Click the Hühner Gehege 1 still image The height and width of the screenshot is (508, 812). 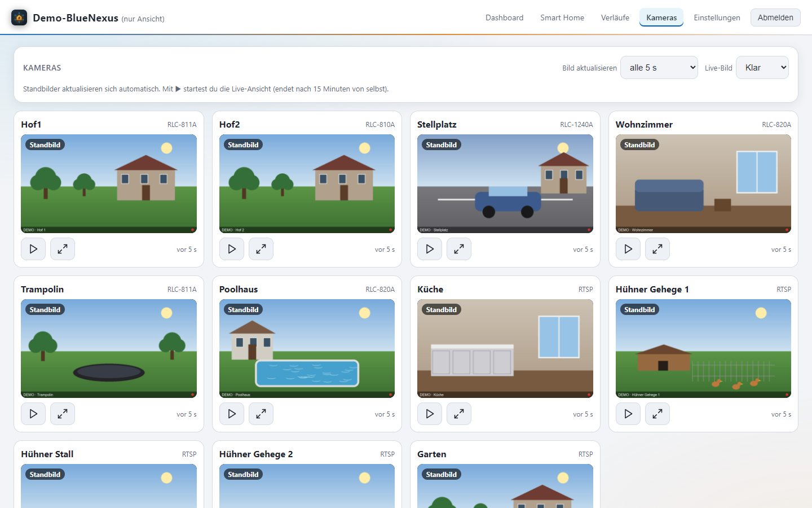[x=703, y=348]
